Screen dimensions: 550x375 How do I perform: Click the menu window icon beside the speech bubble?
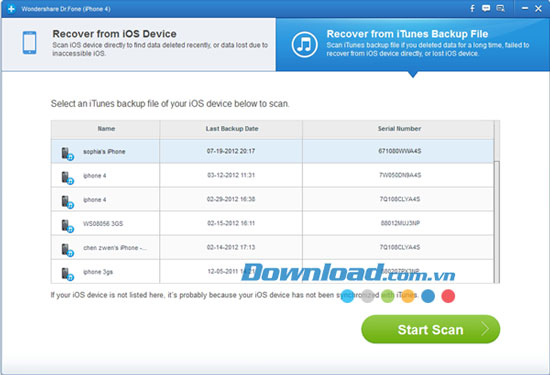[500, 8]
